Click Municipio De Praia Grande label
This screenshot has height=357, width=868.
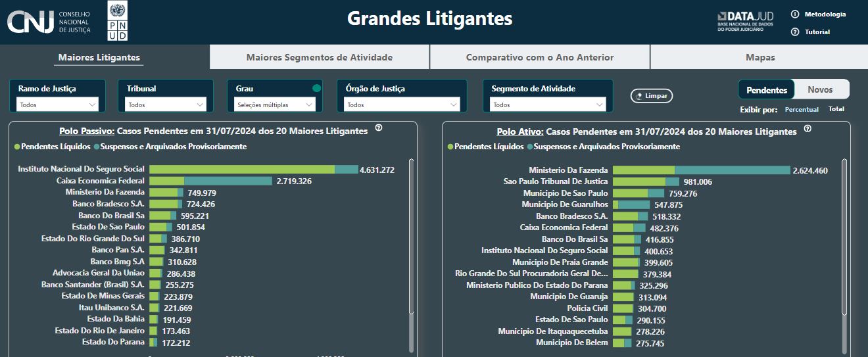coord(560,262)
